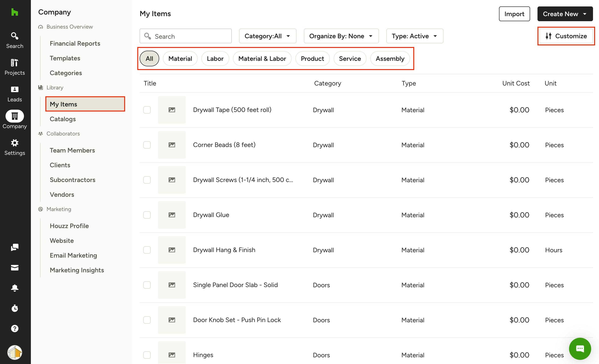Open the mail envelope icon in left rail

[15, 268]
